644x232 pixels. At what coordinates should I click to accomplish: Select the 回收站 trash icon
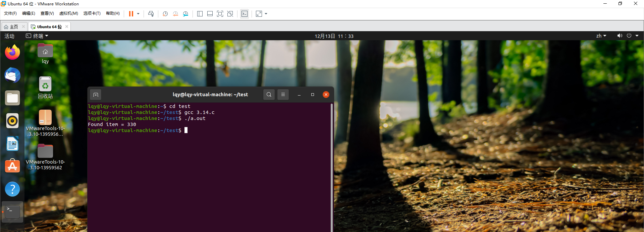coord(45,88)
